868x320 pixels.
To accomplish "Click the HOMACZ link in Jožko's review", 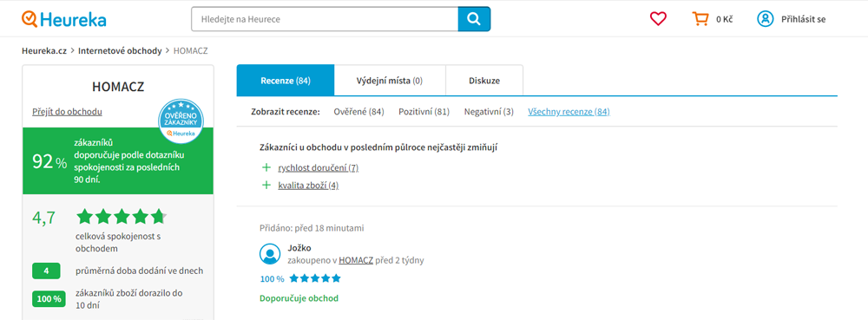I will [x=356, y=260].
